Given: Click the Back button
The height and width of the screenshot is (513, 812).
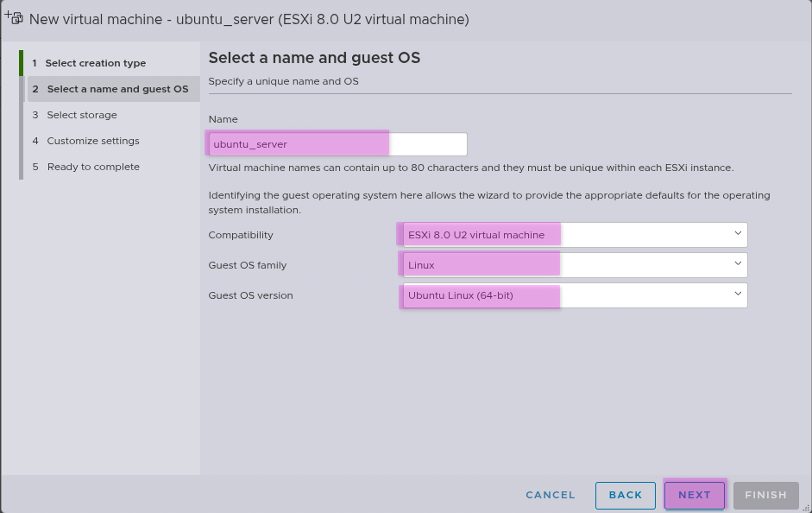Looking at the screenshot, I should coord(625,495).
